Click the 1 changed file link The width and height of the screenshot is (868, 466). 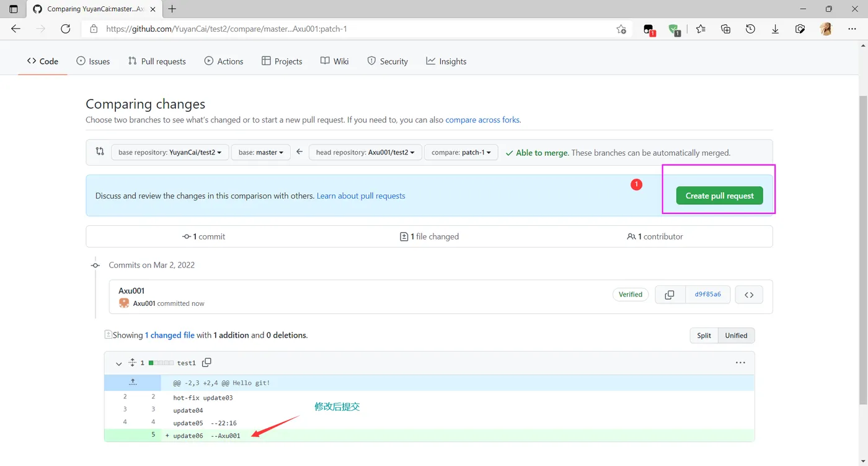[x=170, y=335]
